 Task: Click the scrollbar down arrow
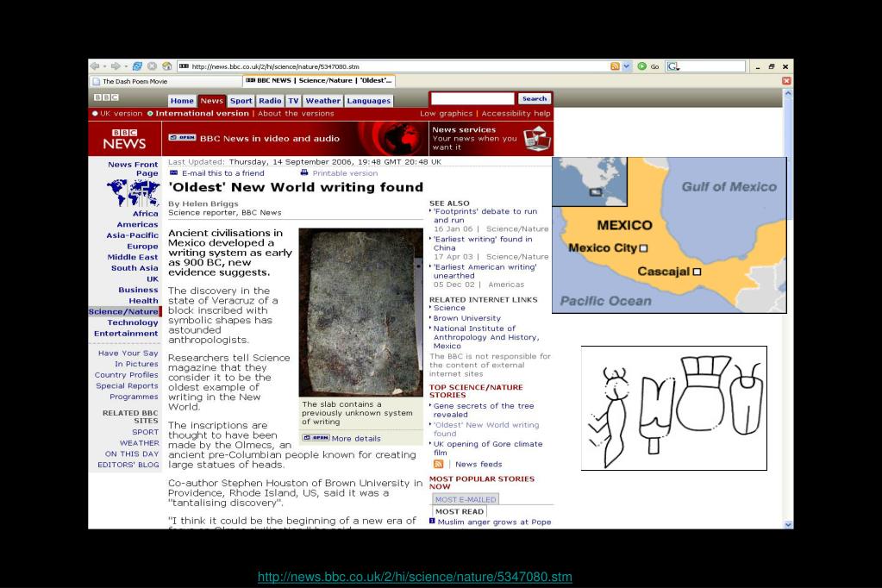click(788, 524)
